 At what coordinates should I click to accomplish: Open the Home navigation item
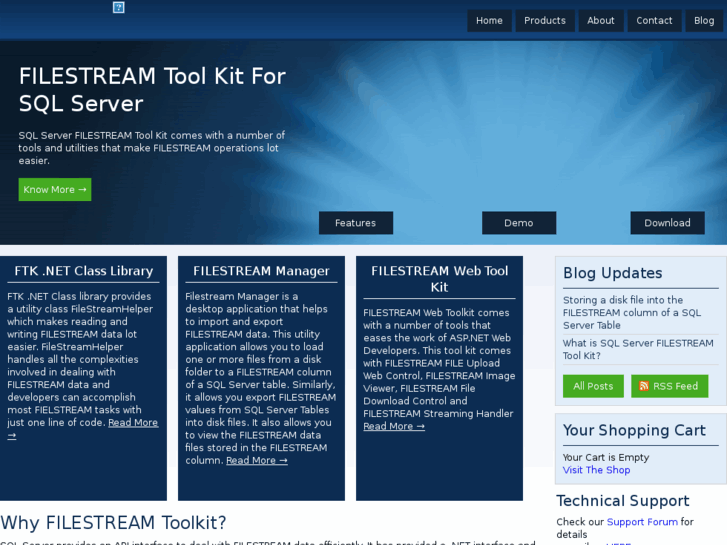(489, 21)
